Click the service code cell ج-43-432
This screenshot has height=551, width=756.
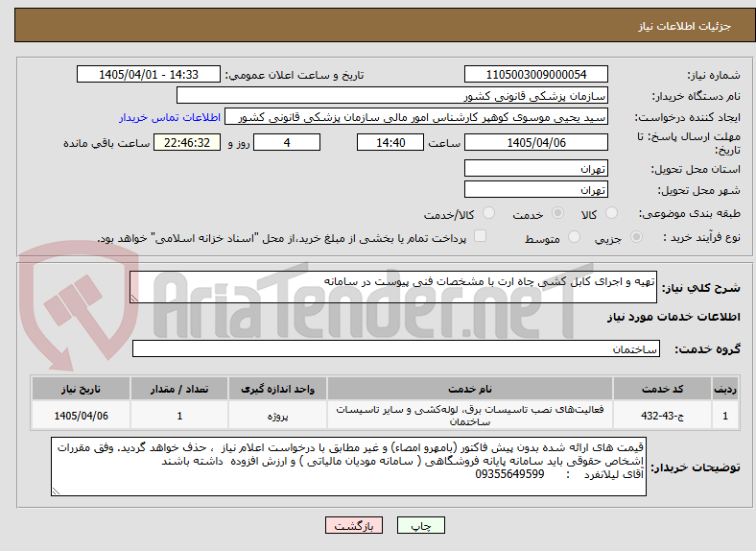point(662,416)
